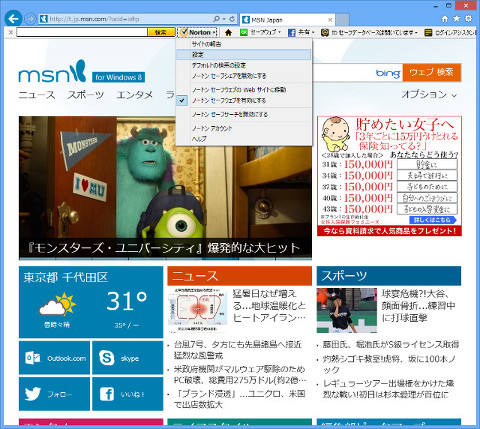The image size is (480, 429).
Task: Click the orange ウェブ 検索 button
Action: (432, 72)
